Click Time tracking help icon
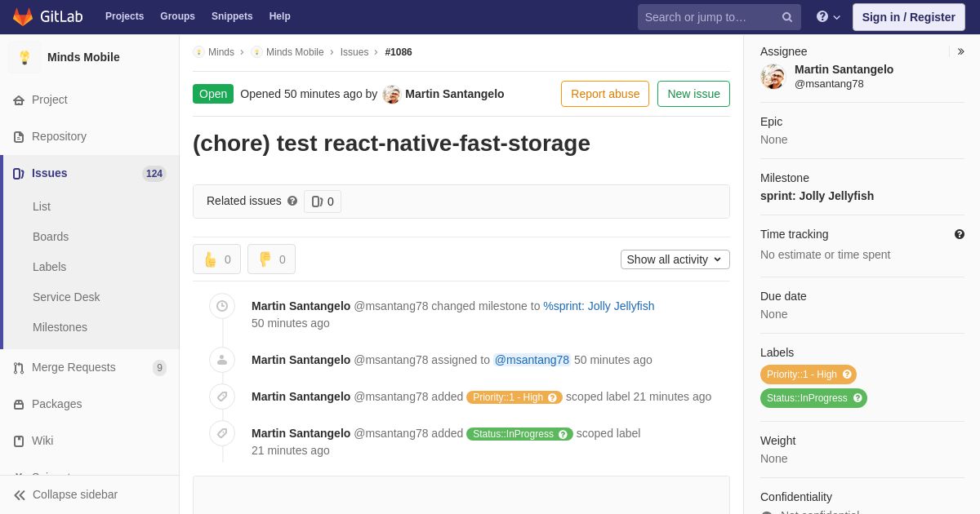980x514 pixels. point(960,234)
